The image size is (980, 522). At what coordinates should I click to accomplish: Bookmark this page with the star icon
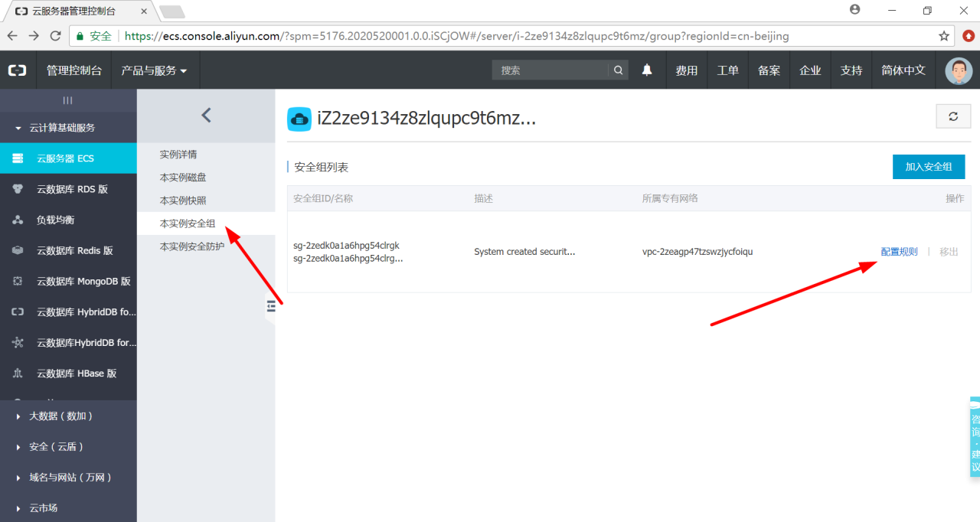[x=944, y=36]
